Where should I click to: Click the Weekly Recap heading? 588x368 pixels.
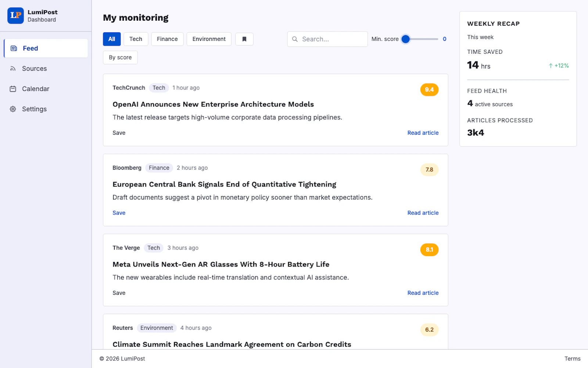pyautogui.click(x=493, y=24)
